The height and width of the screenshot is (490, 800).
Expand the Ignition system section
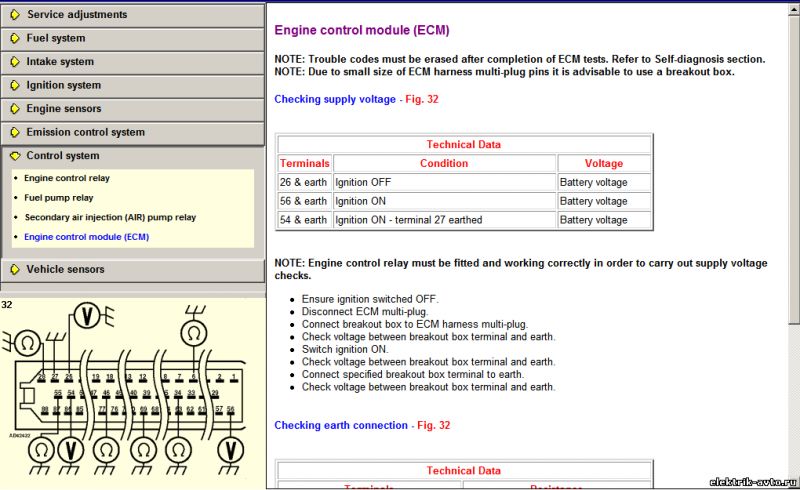tap(133, 85)
